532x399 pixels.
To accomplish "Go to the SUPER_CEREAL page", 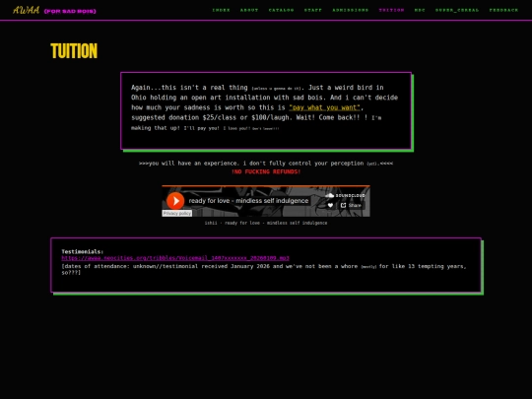I will coord(457,10).
